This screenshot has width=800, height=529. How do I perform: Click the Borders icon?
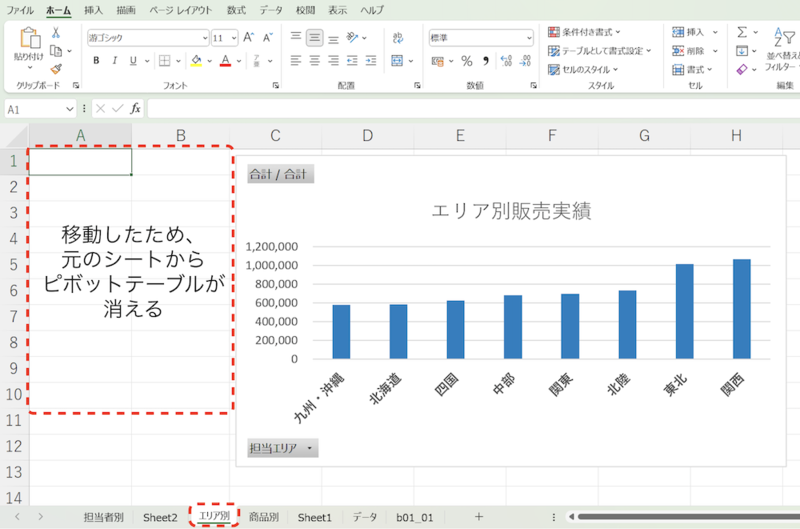164,61
